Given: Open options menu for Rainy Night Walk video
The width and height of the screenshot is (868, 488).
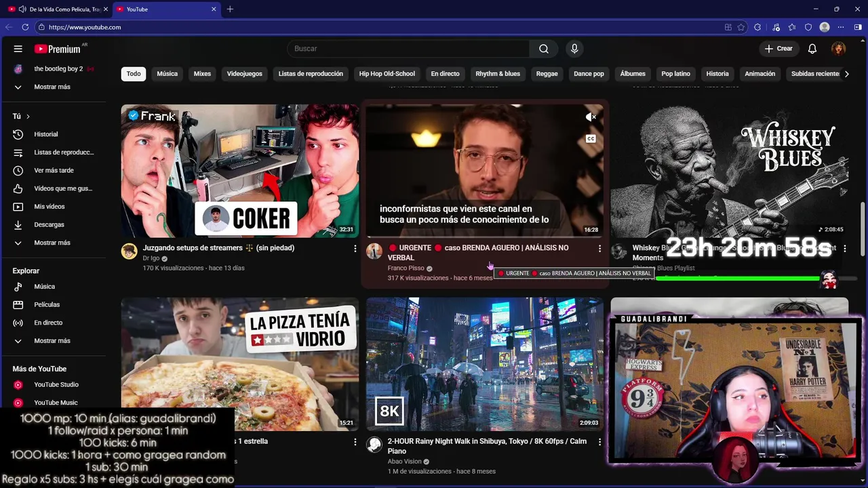Looking at the screenshot, I should [599, 442].
